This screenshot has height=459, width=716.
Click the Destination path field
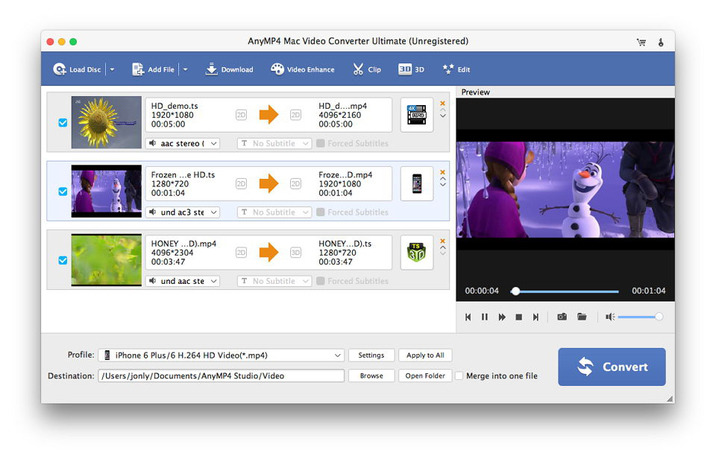point(221,376)
